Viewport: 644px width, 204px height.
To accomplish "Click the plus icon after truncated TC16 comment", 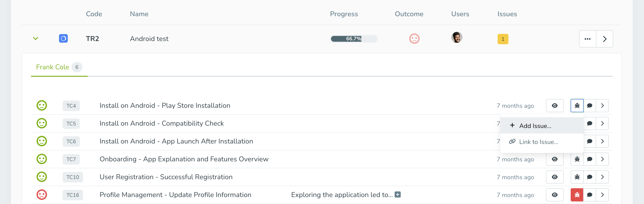I will [x=397, y=194].
